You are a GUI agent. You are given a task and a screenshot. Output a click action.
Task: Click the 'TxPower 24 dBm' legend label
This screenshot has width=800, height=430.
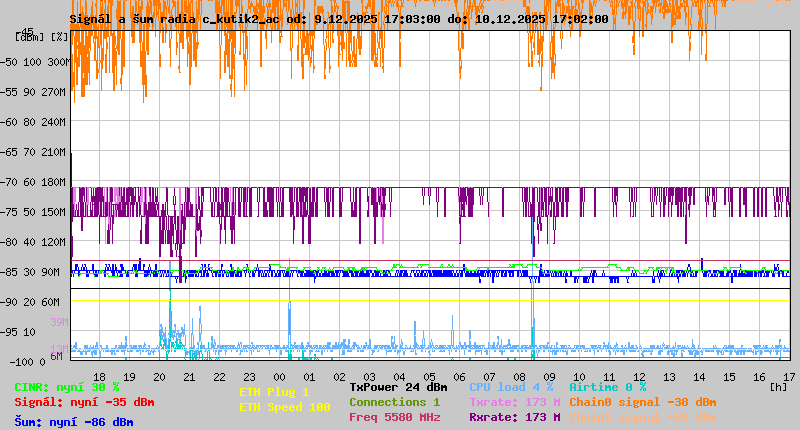click(x=398, y=387)
